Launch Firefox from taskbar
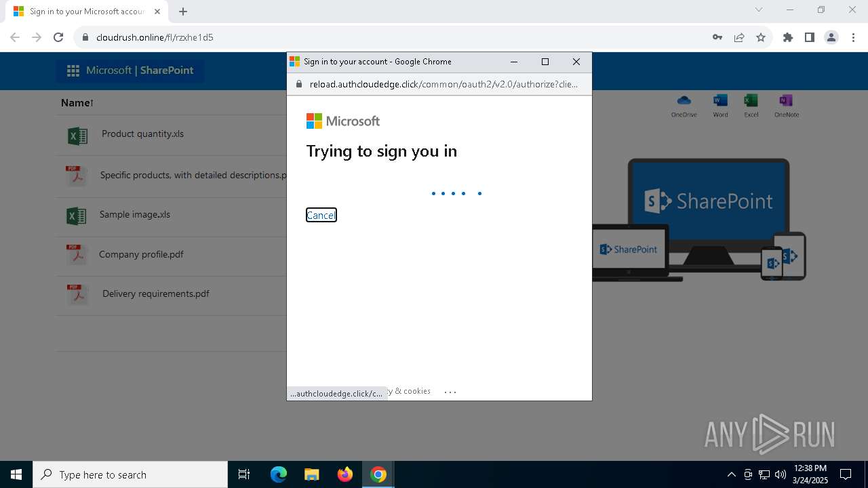The image size is (868, 488). click(345, 474)
